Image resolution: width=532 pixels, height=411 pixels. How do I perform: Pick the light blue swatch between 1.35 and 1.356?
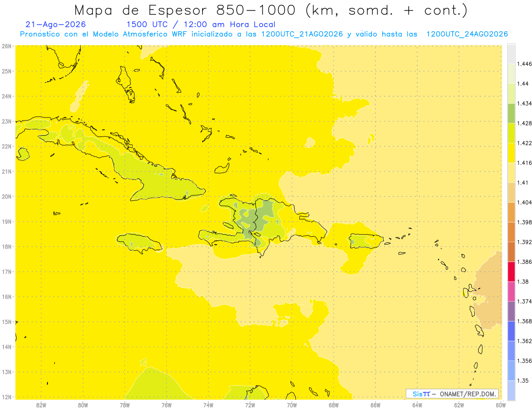pyautogui.click(x=511, y=371)
